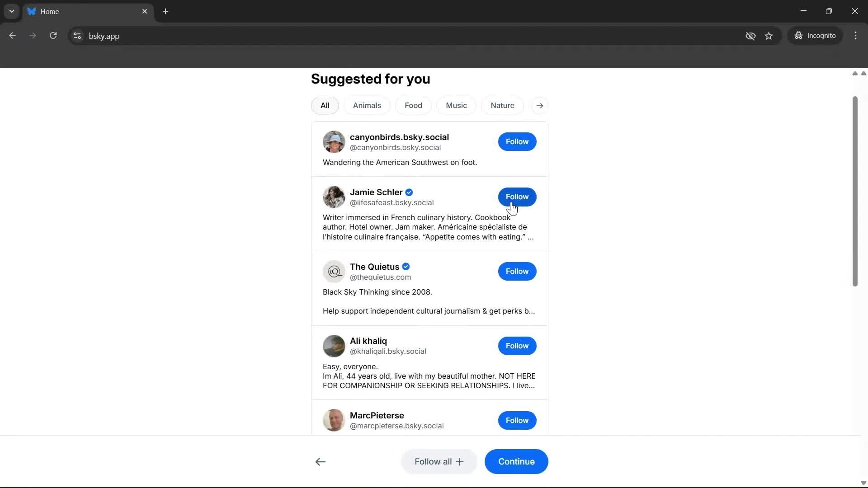Click the Incognito mode indicator

pos(816,36)
